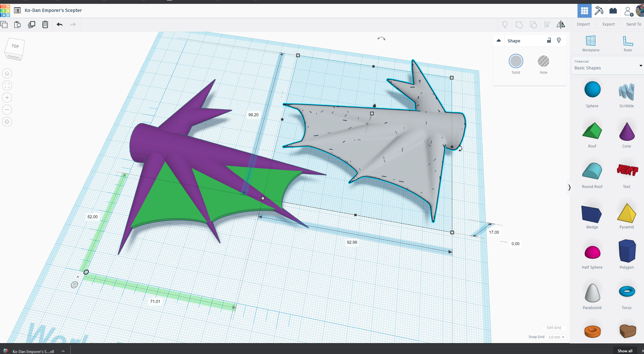Collapse the shapes sidebar with the chevron
This screenshot has height=354, width=644.
pos(569,187)
